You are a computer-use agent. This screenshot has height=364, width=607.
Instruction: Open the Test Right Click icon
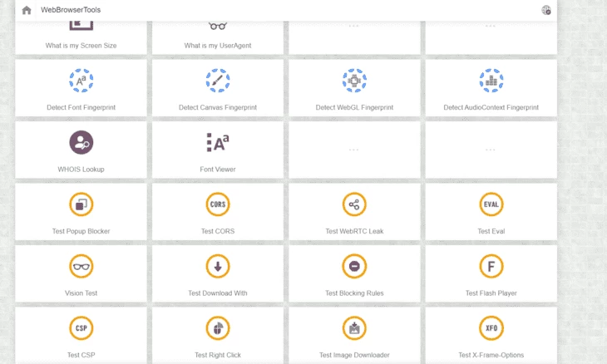pos(218,328)
